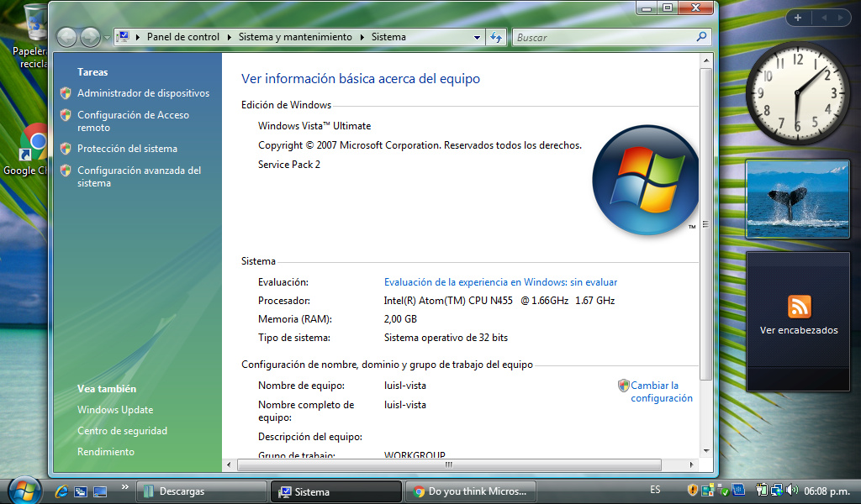The height and width of the screenshot is (504, 861).
Task: Switch to the Descargas taskbar button
Action: (201, 491)
